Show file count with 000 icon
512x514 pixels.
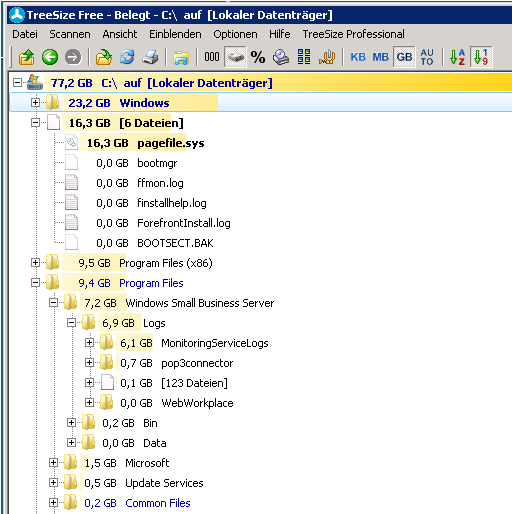pos(212,57)
